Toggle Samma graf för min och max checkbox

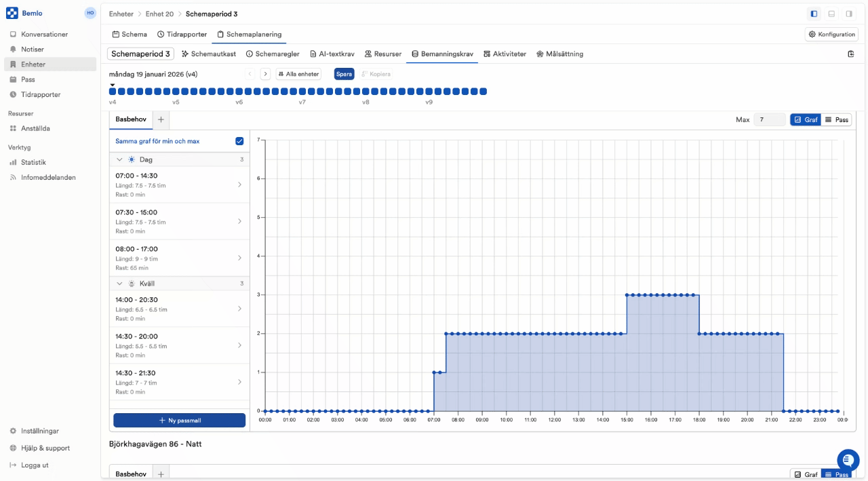tap(239, 141)
